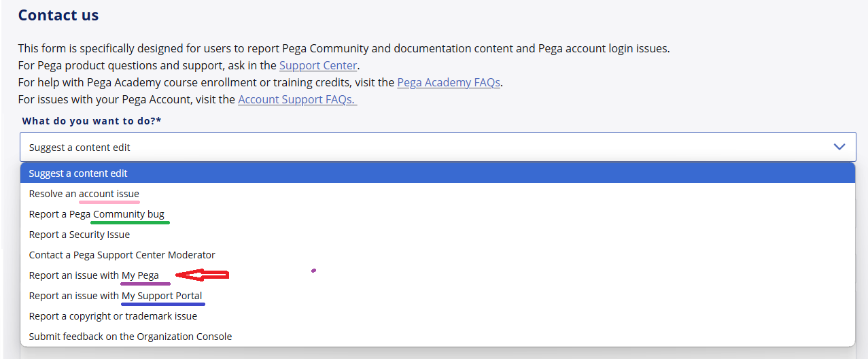Choose 'Resolve an account issue' option
The image size is (868, 359).
[84, 194]
